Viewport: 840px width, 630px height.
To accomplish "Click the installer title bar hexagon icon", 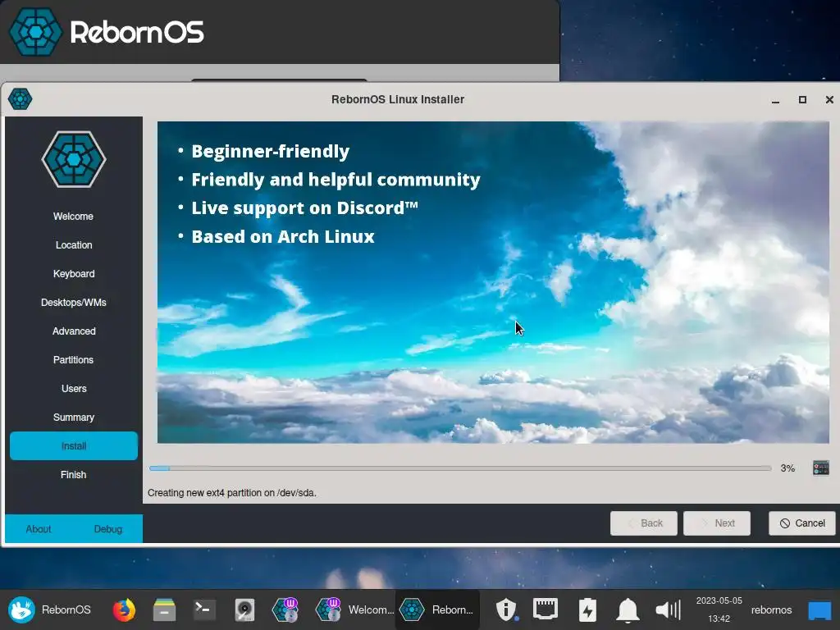I will (21, 99).
